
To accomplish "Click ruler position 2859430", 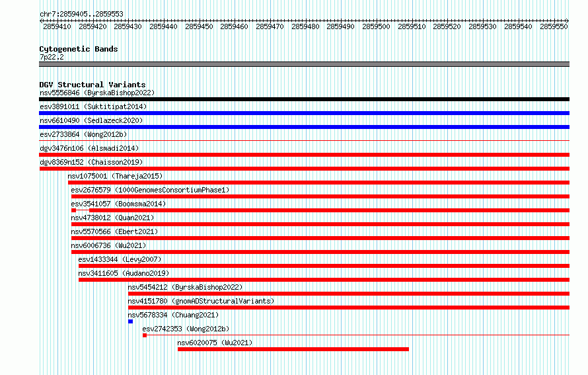I will tap(128, 26).
